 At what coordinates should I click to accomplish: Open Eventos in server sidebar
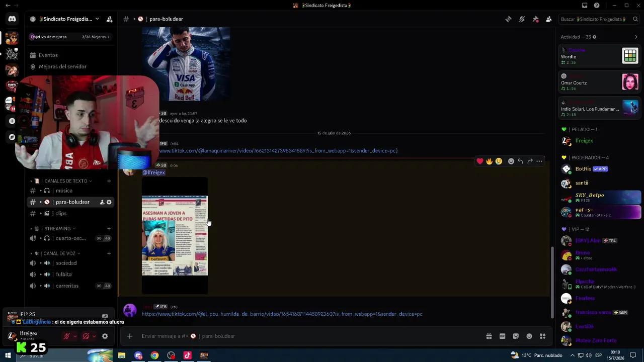(x=70, y=55)
